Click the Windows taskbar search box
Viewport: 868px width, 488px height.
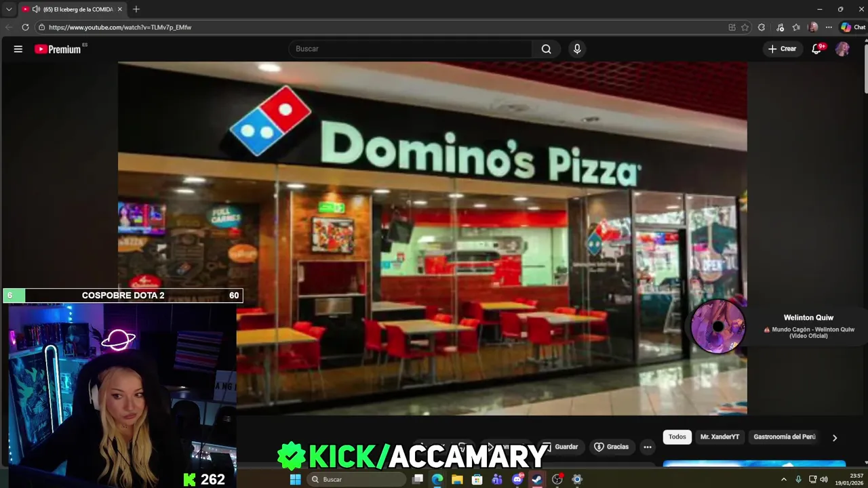356,479
